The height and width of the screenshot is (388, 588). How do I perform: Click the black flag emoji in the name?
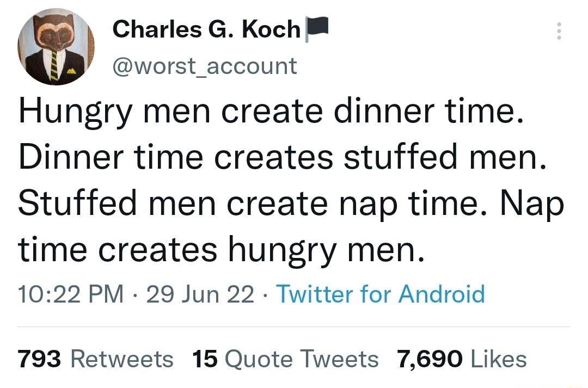[317, 26]
